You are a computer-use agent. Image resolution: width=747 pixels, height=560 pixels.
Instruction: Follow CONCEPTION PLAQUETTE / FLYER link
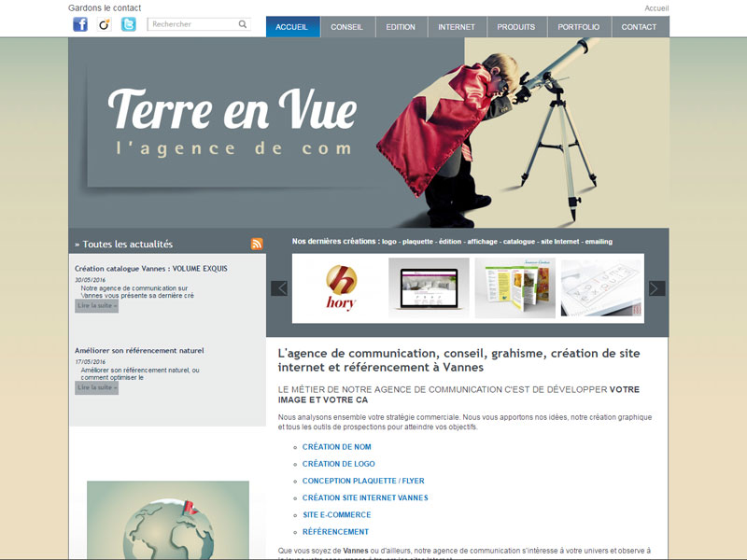click(x=363, y=481)
